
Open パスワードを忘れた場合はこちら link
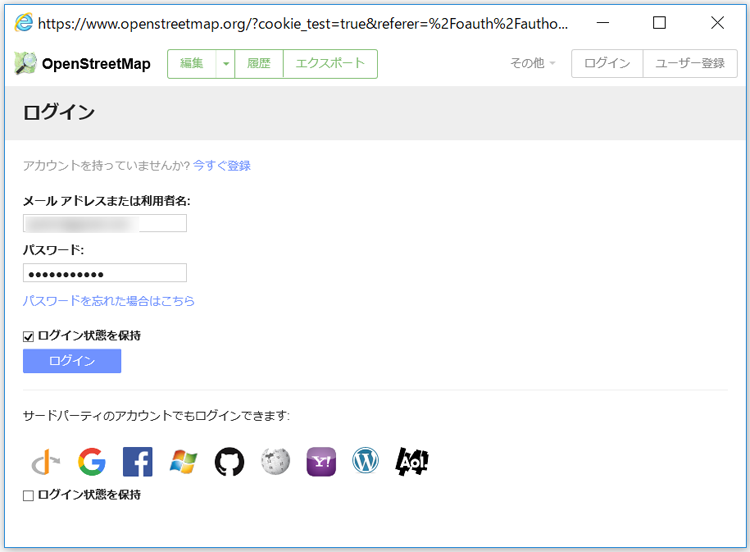(109, 301)
